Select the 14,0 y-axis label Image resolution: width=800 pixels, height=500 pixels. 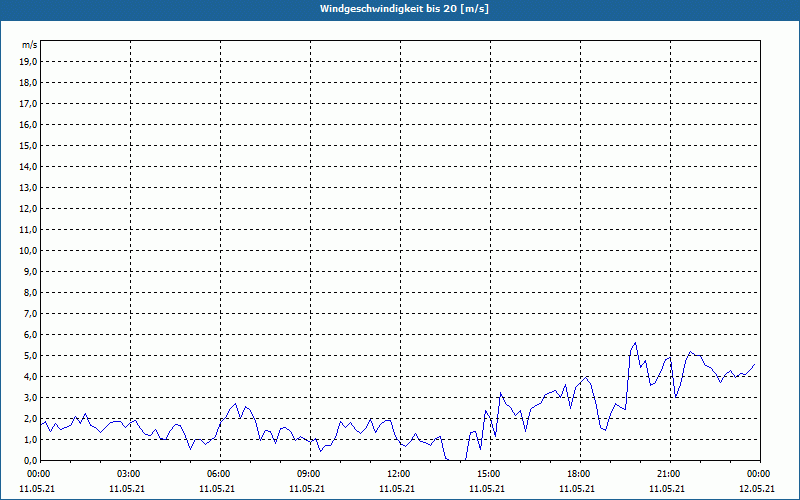(29, 166)
